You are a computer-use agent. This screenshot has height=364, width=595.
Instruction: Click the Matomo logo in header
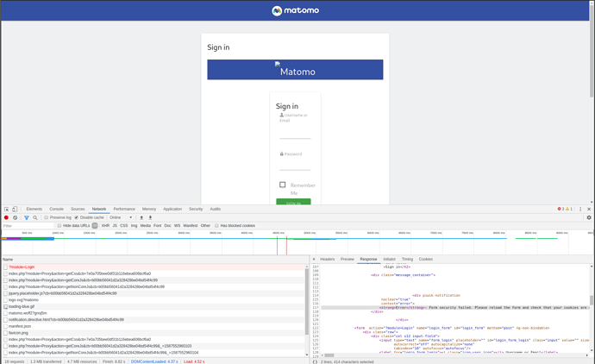click(x=295, y=10)
